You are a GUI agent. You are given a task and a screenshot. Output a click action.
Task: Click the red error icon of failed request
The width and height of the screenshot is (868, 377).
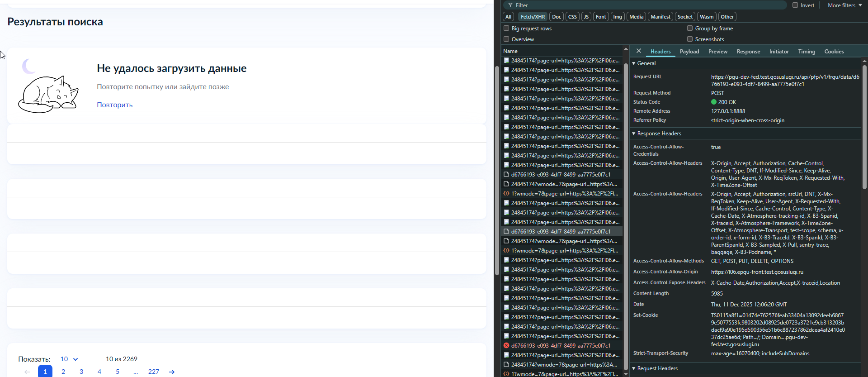(x=506, y=345)
